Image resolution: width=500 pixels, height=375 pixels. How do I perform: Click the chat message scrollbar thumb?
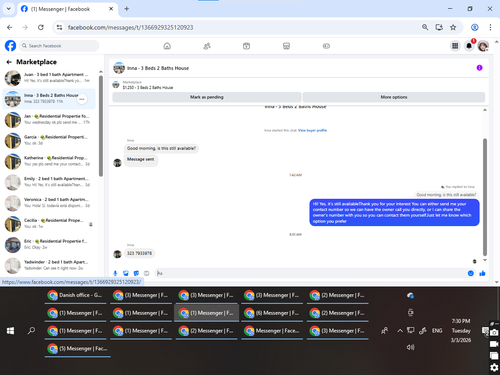tap(485, 197)
